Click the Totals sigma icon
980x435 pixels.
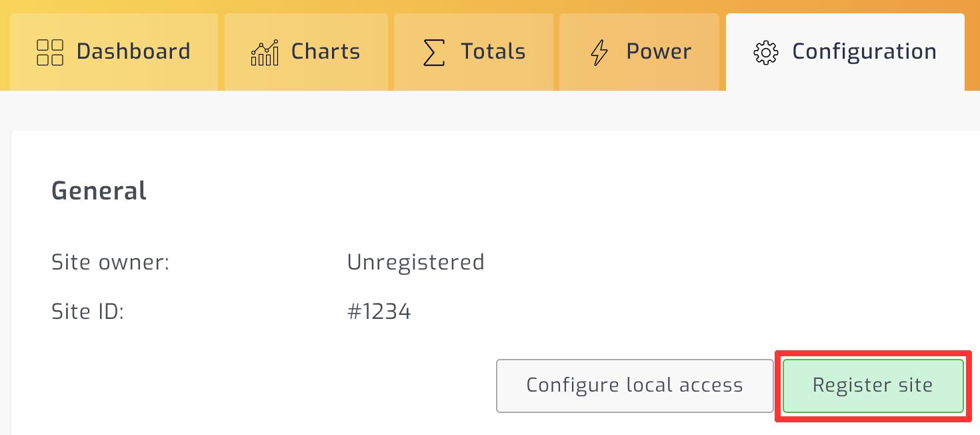434,52
